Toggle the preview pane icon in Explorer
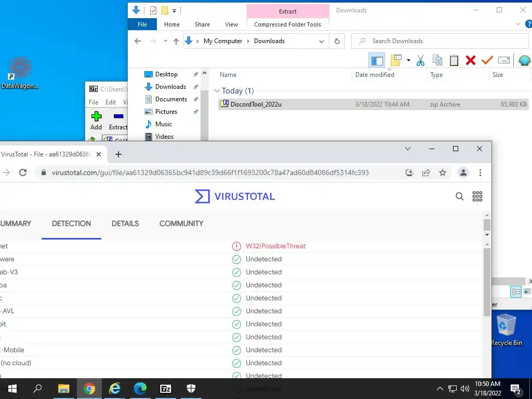This screenshot has width=532, height=399. point(377,60)
